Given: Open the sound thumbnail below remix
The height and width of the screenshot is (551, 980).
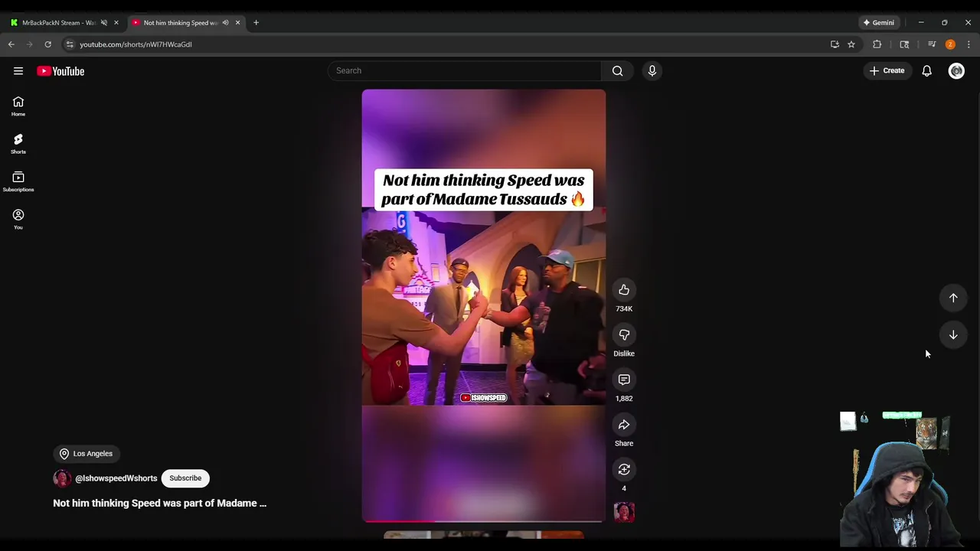Looking at the screenshot, I should coord(624,512).
